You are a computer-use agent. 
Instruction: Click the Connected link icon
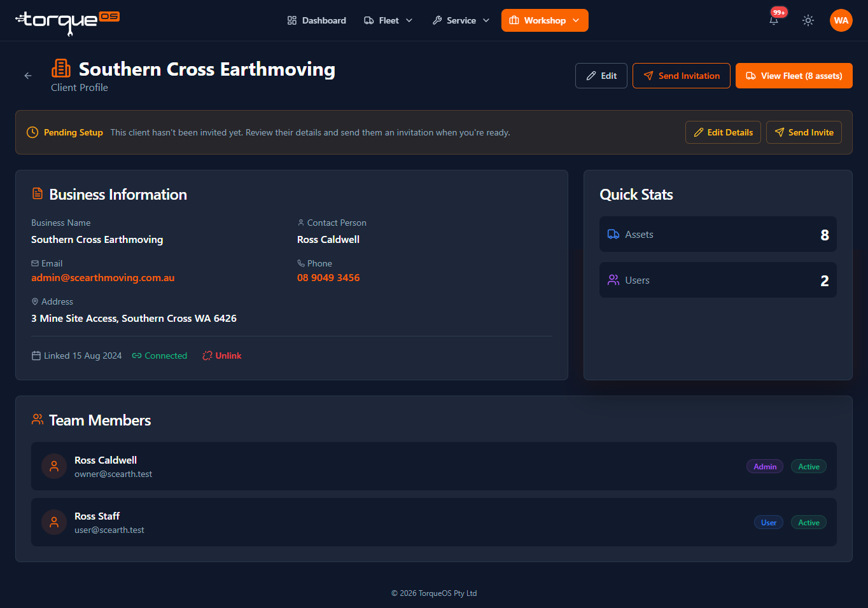point(137,356)
